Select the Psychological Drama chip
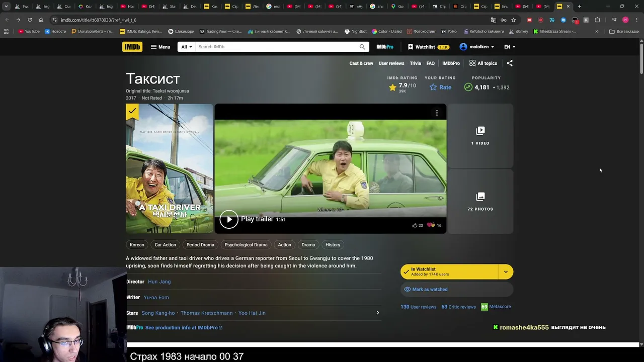The image size is (644, 362). [246, 245]
